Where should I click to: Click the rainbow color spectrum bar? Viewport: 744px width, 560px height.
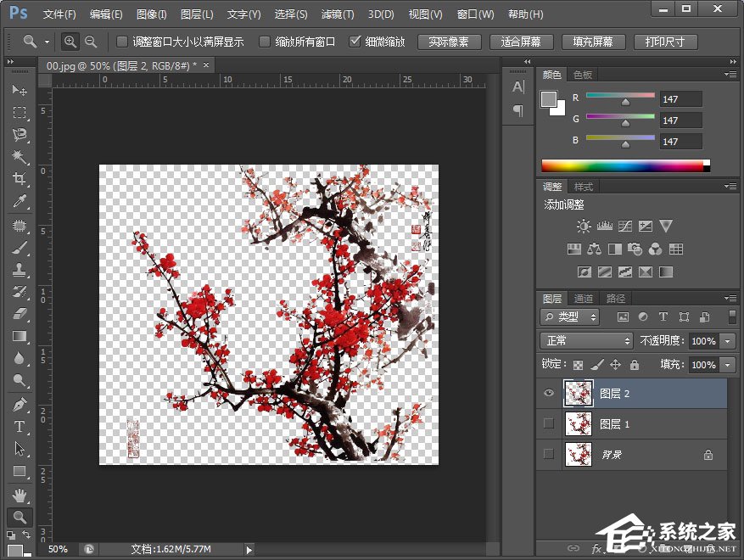624,165
